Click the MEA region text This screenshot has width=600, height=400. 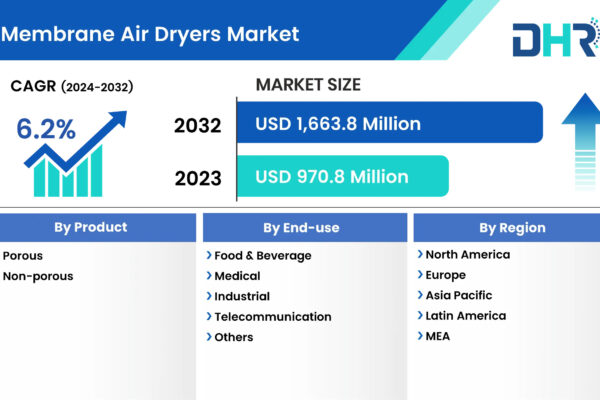pyautogui.click(x=438, y=336)
